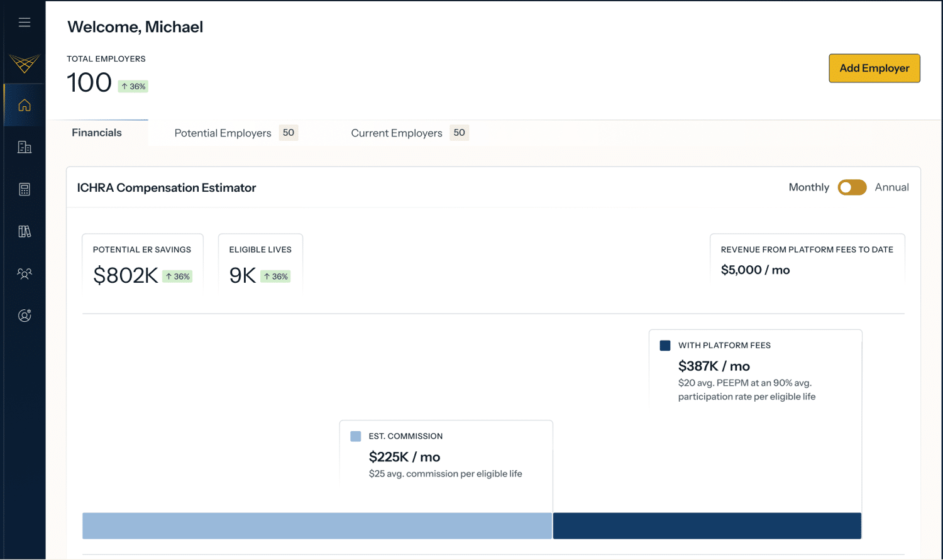Viewport: 943px width, 560px height.
Task: Go to Home via the sidebar house icon
Action: pyautogui.click(x=25, y=106)
